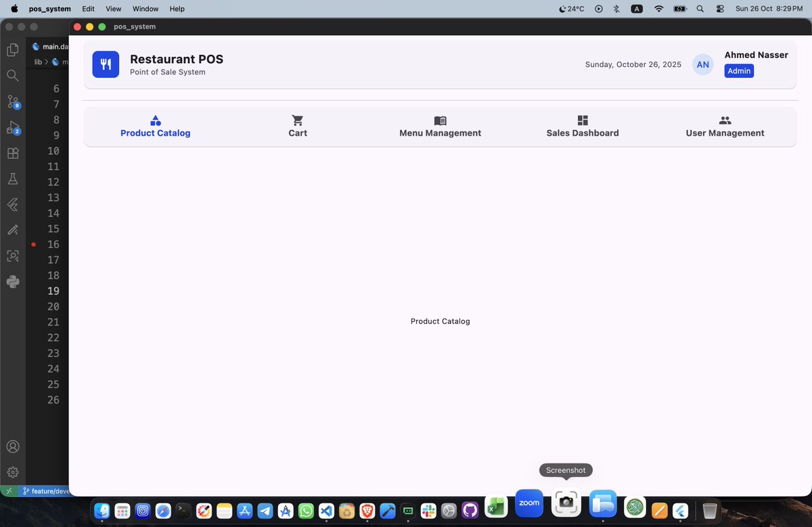Image resolution: width=812 pixels, height=527 pixels.
Task: Click the 24°C weather item in the menu bar
Action: click(x=572, y=9)
